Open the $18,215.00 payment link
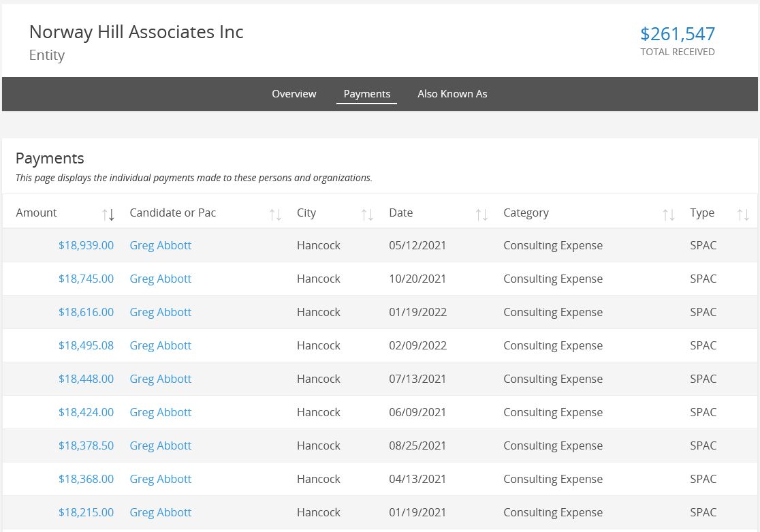Viewport: 760px width, 532px height. pyautogui.click(x=86, y=513)
